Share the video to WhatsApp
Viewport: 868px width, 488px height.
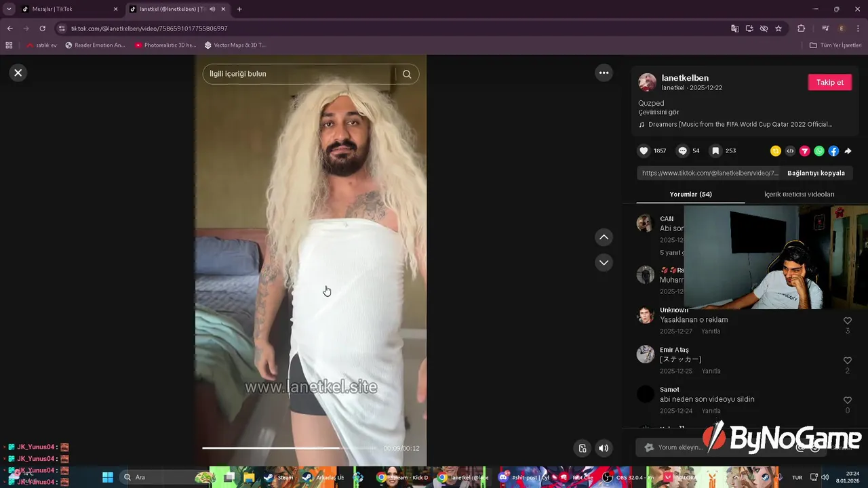(819, 151)
